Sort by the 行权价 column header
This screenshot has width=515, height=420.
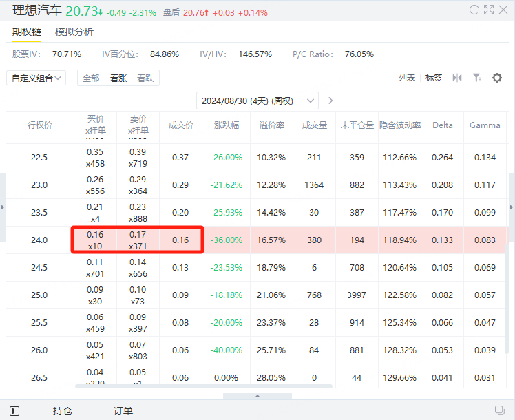[40, 125]
